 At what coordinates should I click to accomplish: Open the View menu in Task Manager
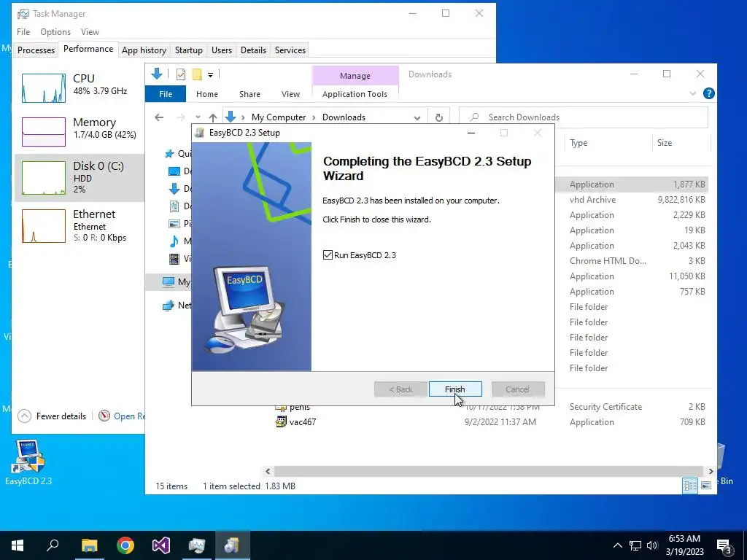tap(90, 32)
